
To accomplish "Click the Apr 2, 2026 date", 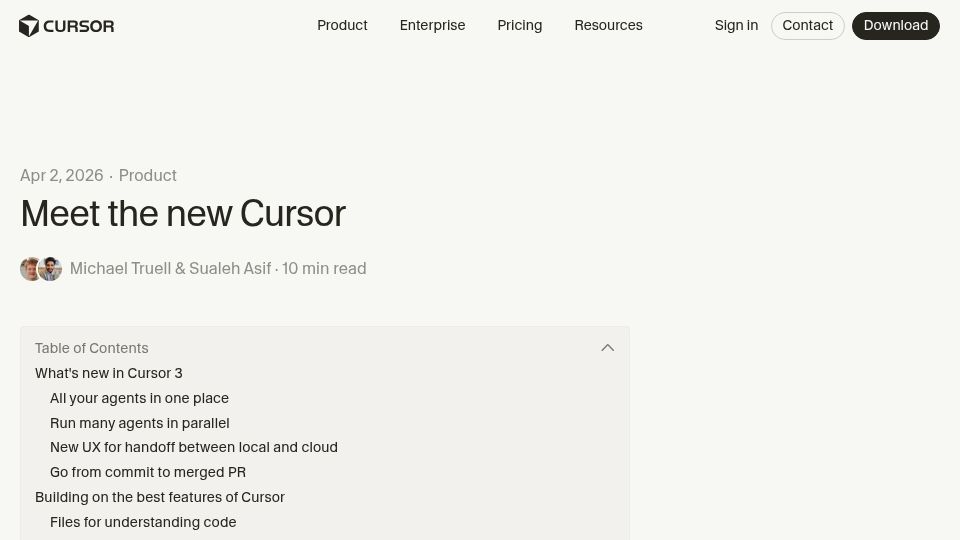I will click(x=61, y=176).
